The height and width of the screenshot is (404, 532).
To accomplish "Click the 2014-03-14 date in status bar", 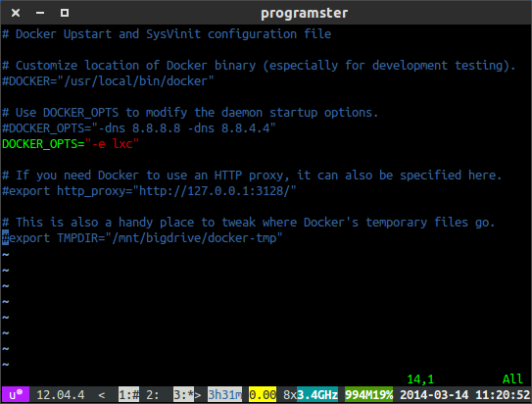I will point(434,395).
